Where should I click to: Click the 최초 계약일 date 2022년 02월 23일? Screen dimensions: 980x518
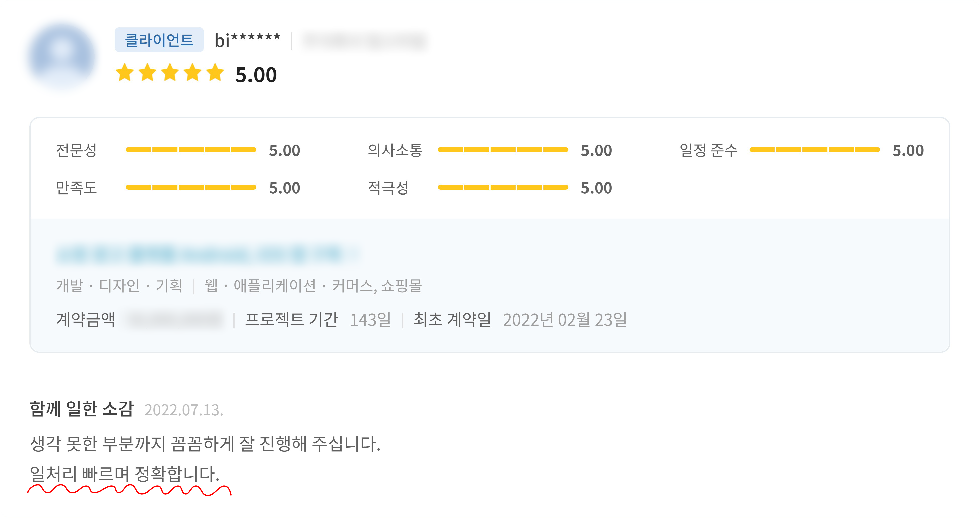point(565,320)
